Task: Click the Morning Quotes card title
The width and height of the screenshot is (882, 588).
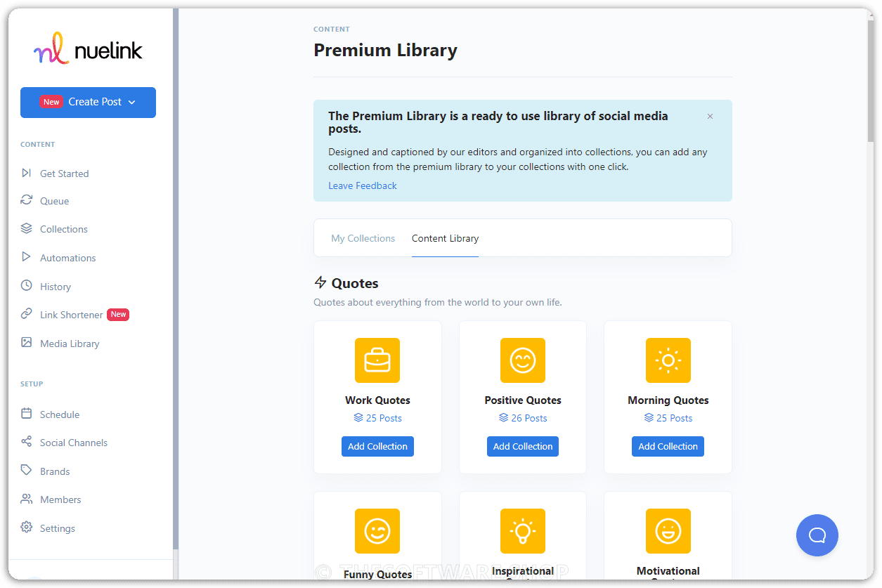Action: click(x=668, y=400)
